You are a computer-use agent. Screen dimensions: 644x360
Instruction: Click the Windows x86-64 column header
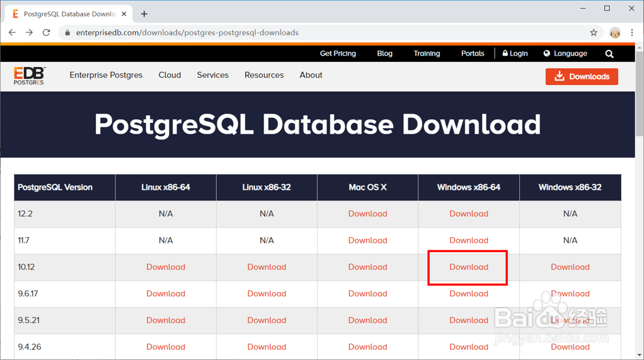coord(469,187)
